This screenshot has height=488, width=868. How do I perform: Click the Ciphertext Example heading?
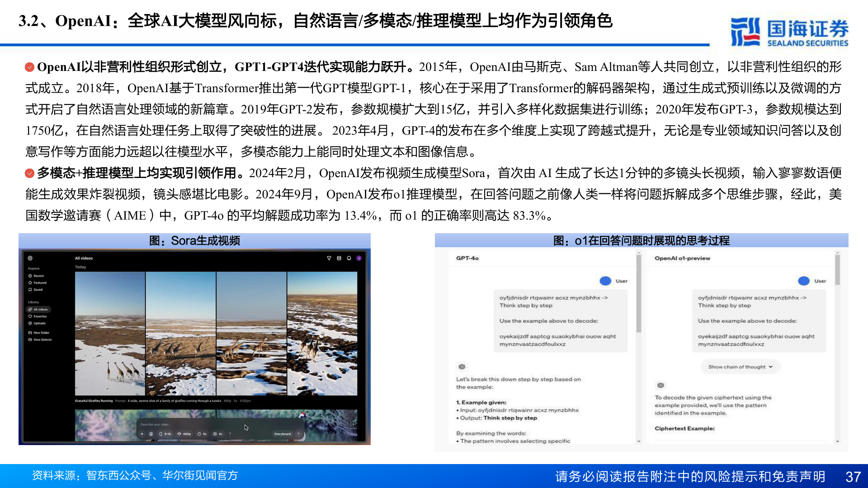click(x=684, y=428)
